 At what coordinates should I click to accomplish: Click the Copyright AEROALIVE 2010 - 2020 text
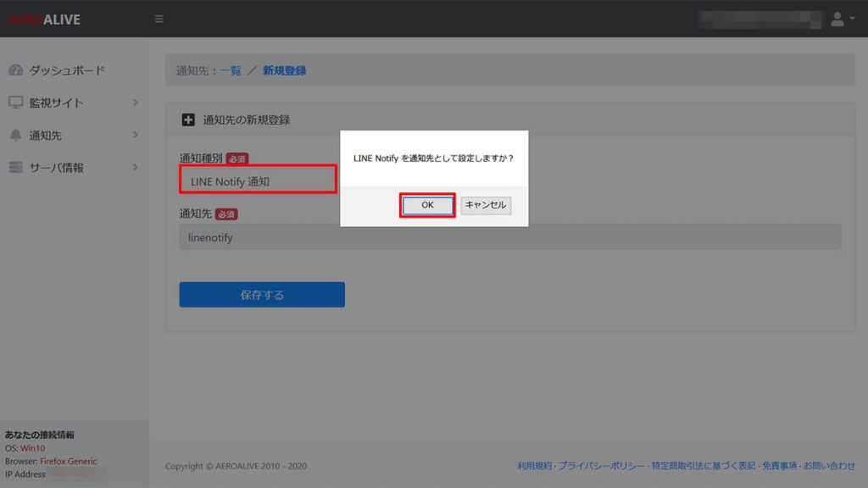click(x=236, y=467)
